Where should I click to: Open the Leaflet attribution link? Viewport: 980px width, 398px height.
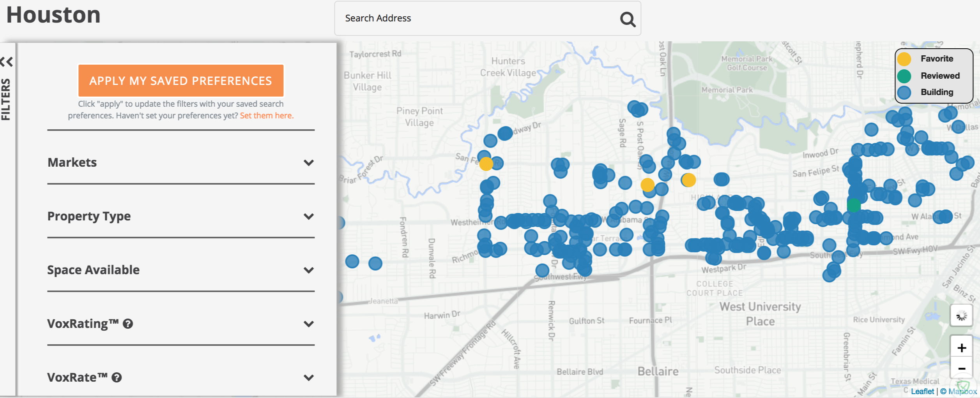[922, 391]
